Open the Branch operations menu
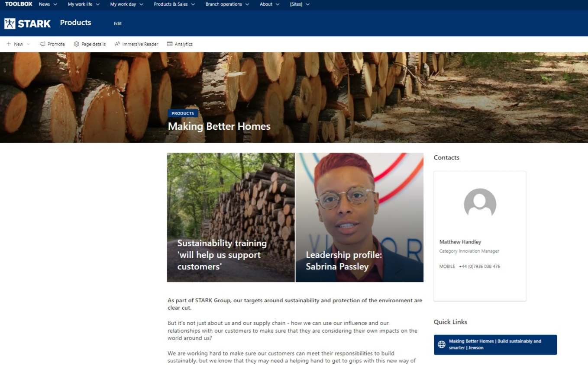Image resolution: width=588 pixels, height=365 pixels. point(223,4)
